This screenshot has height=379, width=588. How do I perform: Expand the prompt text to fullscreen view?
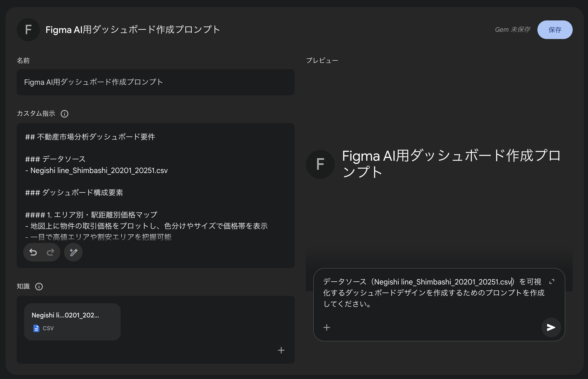pos(552,281)
